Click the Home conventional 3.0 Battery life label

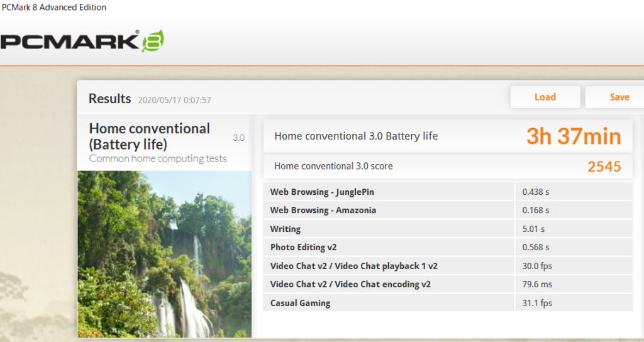tap(356, 136)
